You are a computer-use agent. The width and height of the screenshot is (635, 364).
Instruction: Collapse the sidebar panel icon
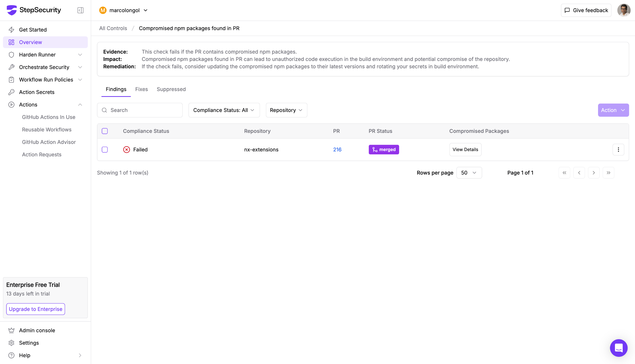tap(80, 10)
